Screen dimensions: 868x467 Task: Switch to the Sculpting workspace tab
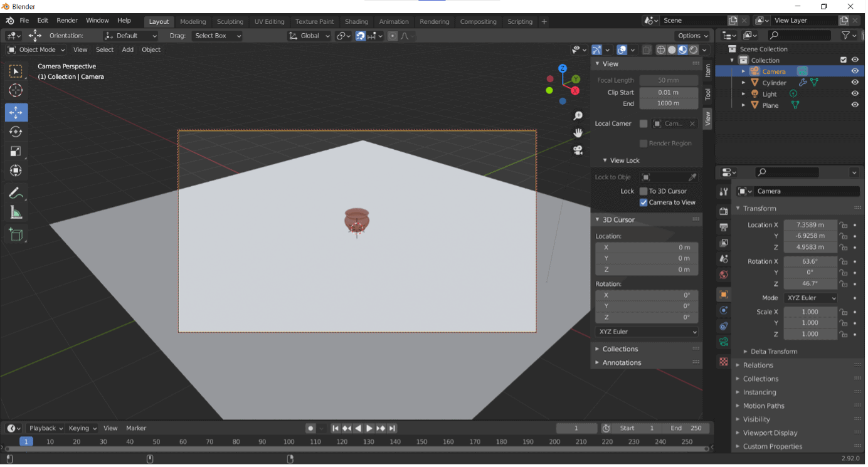pos(230,21)
